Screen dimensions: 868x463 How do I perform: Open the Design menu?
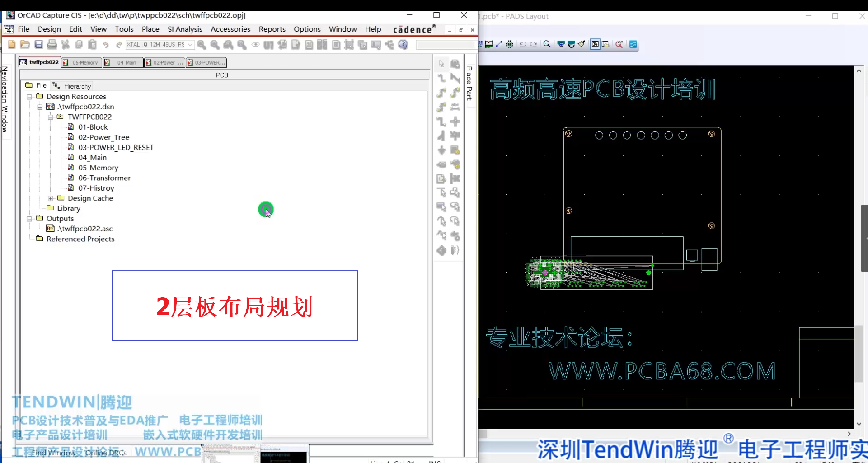[49, 29]
